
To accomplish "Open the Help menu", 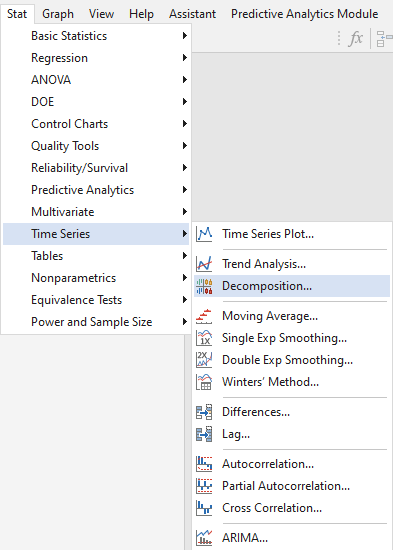I will click(141, 14).
